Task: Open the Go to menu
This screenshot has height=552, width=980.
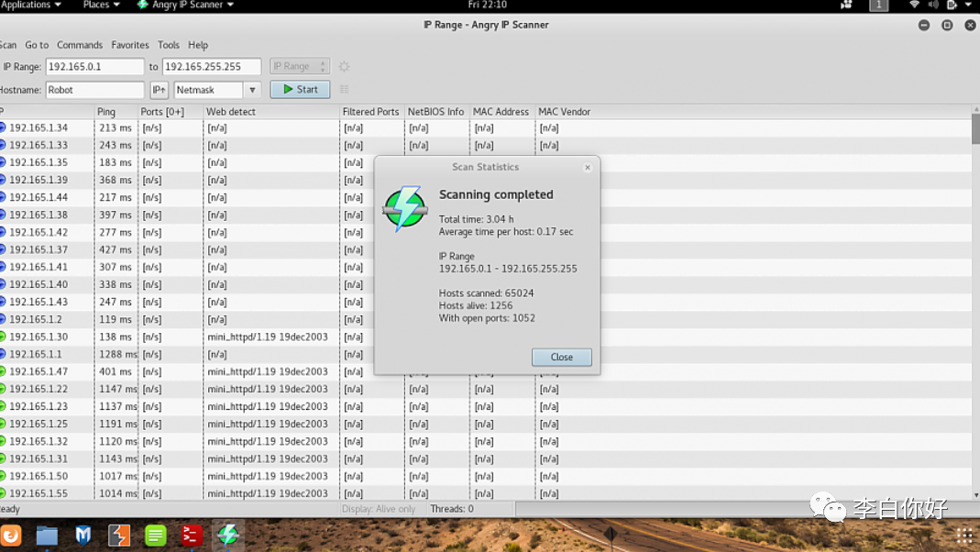Action: tap(37, 45)
